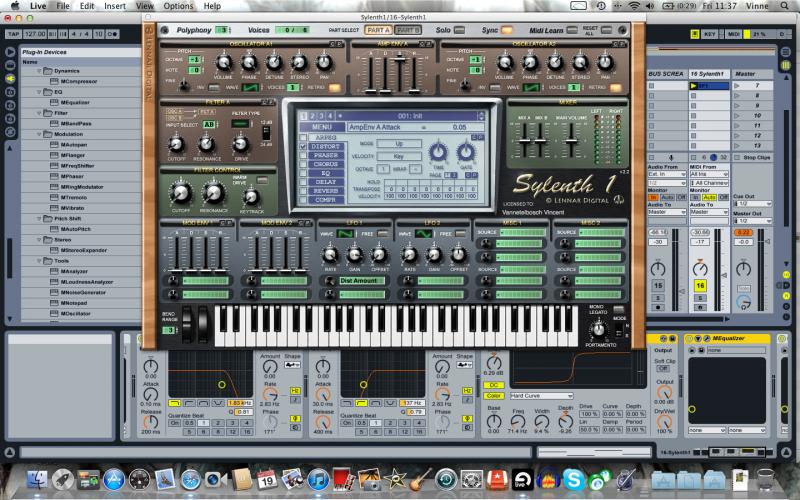Switch to display tab 2 in Sylenth1
Viewport: 800px width, 500px height.
click(x=313, y=116)
